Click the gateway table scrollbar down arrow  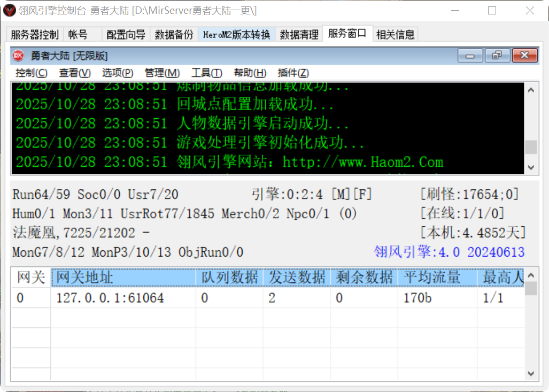pos(531,374)
